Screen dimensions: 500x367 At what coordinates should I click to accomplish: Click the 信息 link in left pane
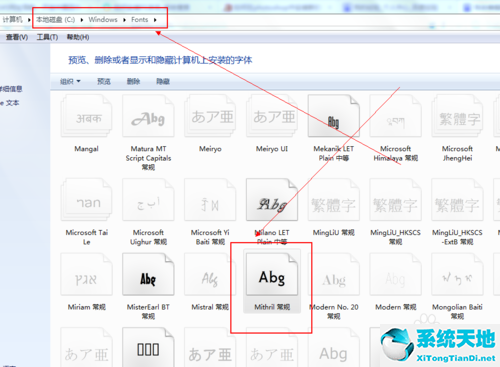click(x=11, y=89)
